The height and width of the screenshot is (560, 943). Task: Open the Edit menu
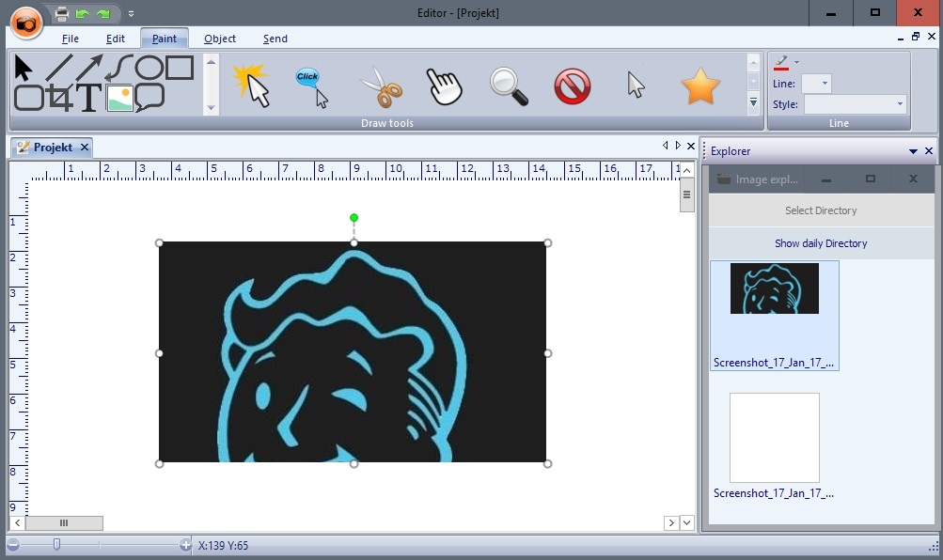coord(116,39)
